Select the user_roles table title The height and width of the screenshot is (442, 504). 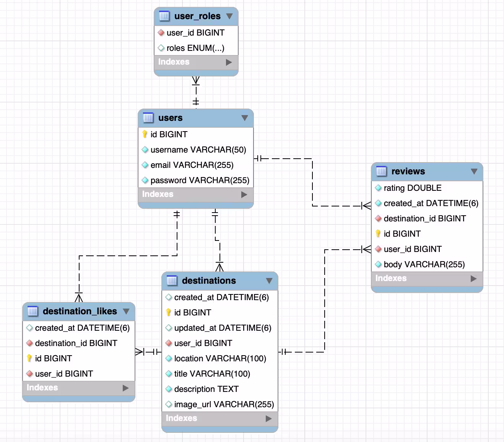[197, 16]
